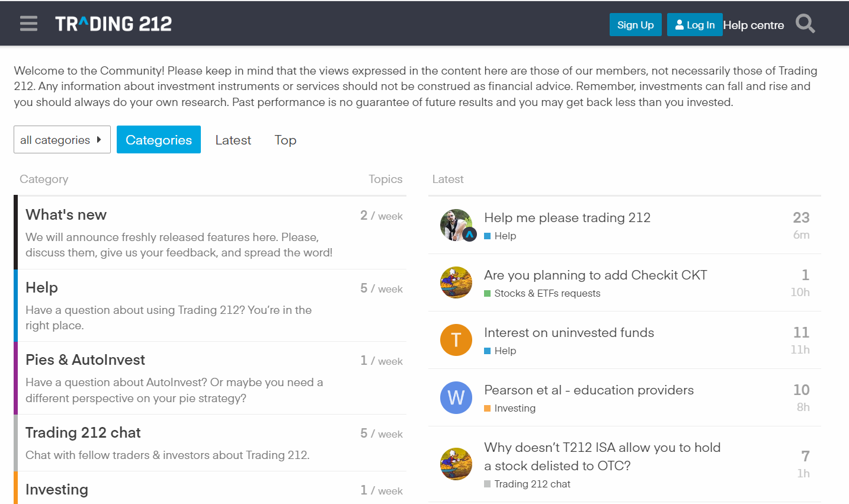Open avatar of Help me please poster
The width and height of the screenshot is (849, 504).
point(456,225)
